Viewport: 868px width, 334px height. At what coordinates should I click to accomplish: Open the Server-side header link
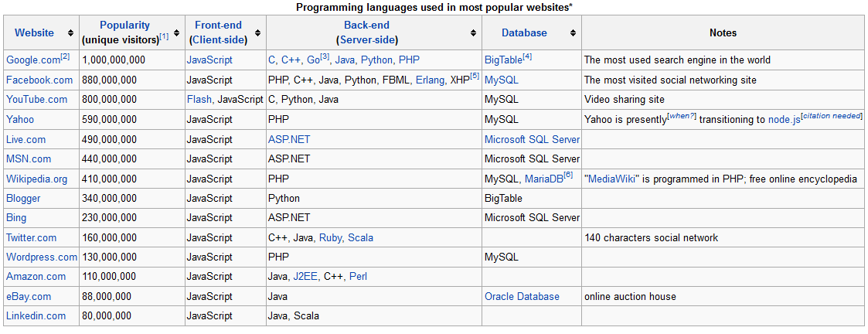coord(366,40)
